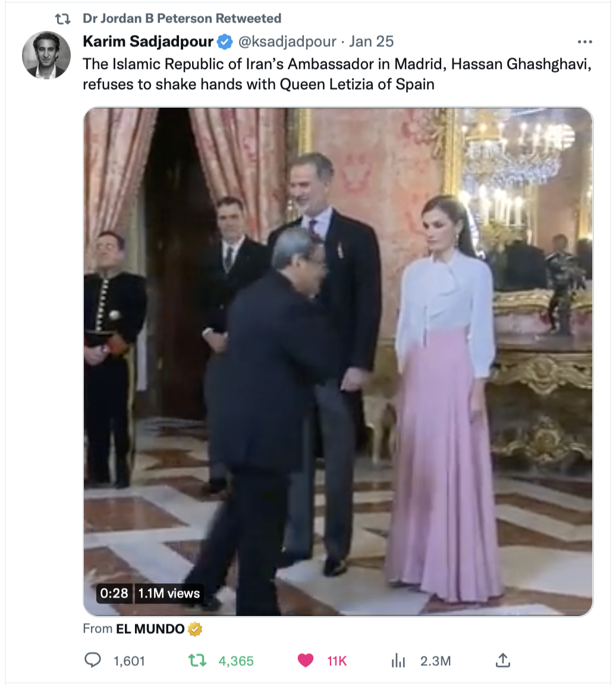The height and width of the screenshot is (685, 616).
Task: Open the EL MUNDO source link
Action: 150,629
